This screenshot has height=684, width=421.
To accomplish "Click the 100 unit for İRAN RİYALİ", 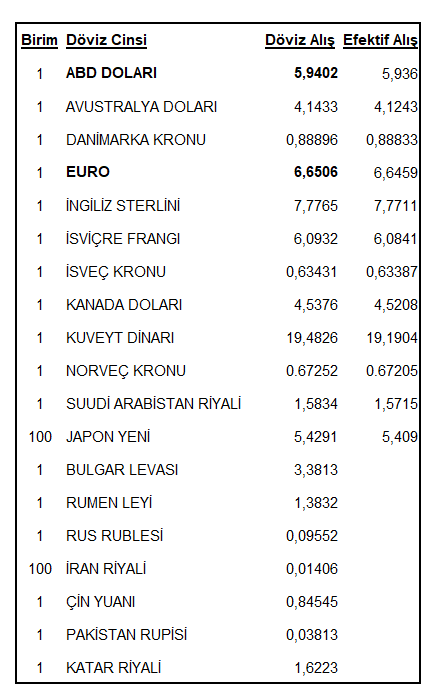I will click(x=40, y=569).
